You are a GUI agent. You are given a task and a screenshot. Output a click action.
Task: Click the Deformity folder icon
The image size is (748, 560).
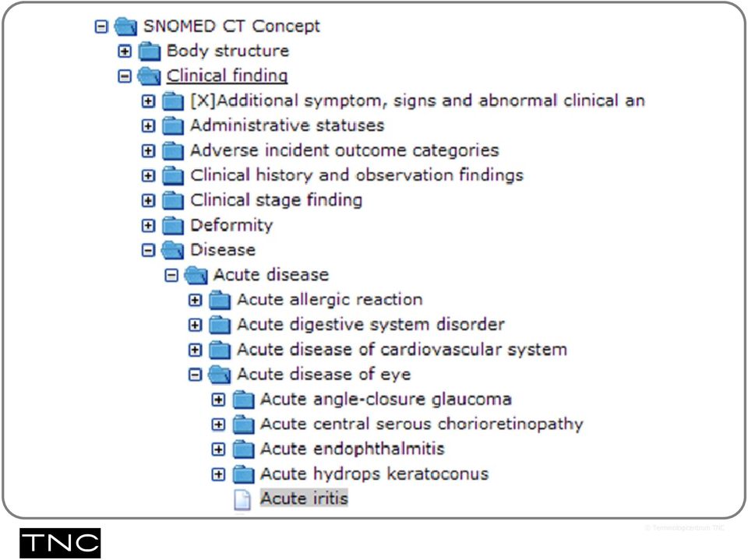point(172,225)
